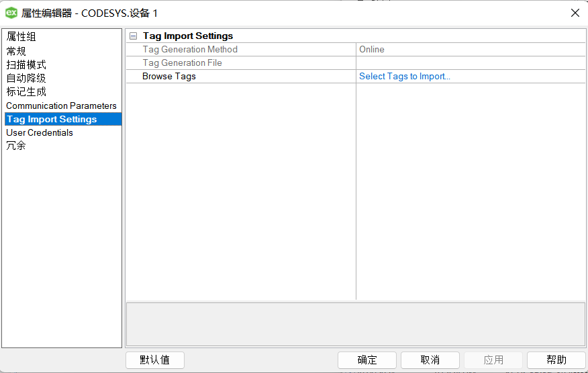588x373 pixels.
Task: Click Select Tags to Import link
Action: (x=404, y=77)
